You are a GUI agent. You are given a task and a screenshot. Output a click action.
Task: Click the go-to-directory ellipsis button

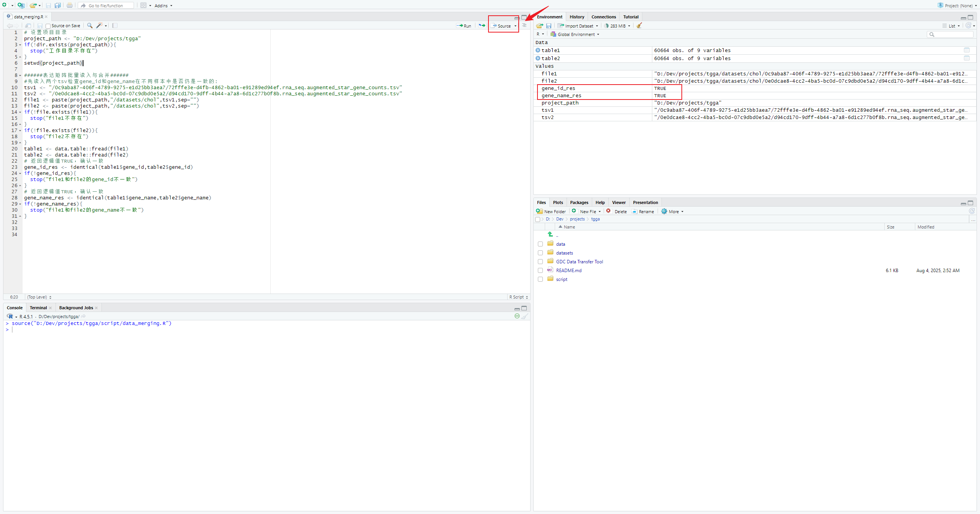[x=973, y=219]
